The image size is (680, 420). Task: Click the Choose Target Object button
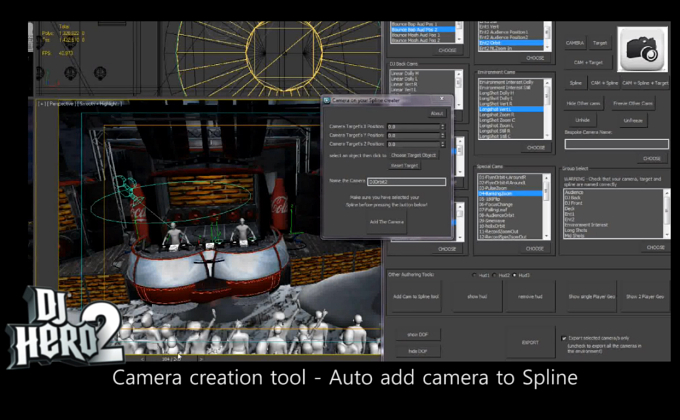click(x=413, y=155)
